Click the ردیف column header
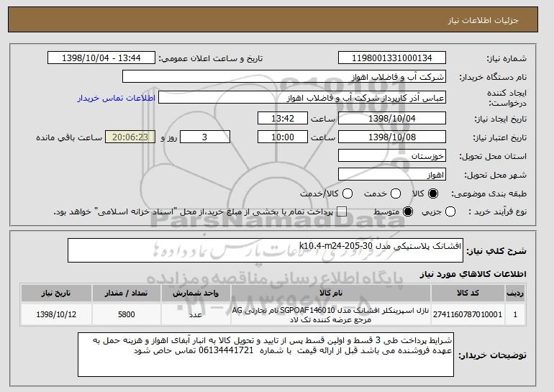The width and height of the screenshot is (554, 392). click(x=515, y=293)
